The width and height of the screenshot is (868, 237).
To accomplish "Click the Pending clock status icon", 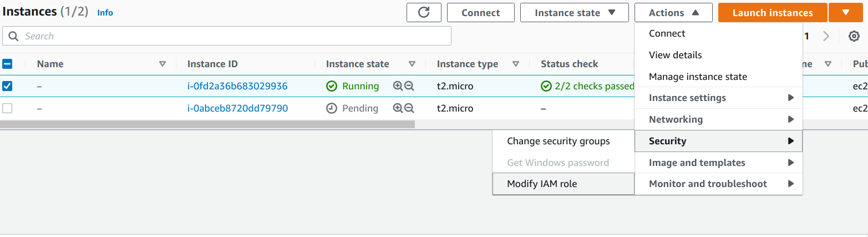I will (x=332, y=108).
